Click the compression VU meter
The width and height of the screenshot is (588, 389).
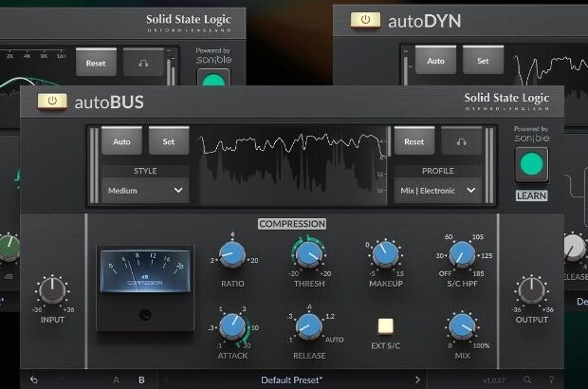pos(145,270)
